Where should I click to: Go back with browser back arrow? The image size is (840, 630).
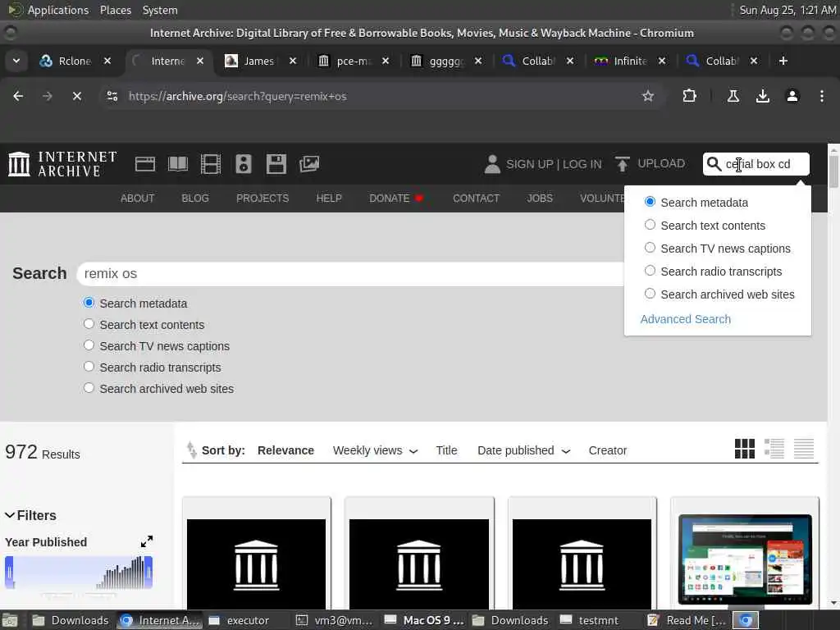(x=18, y=96)
